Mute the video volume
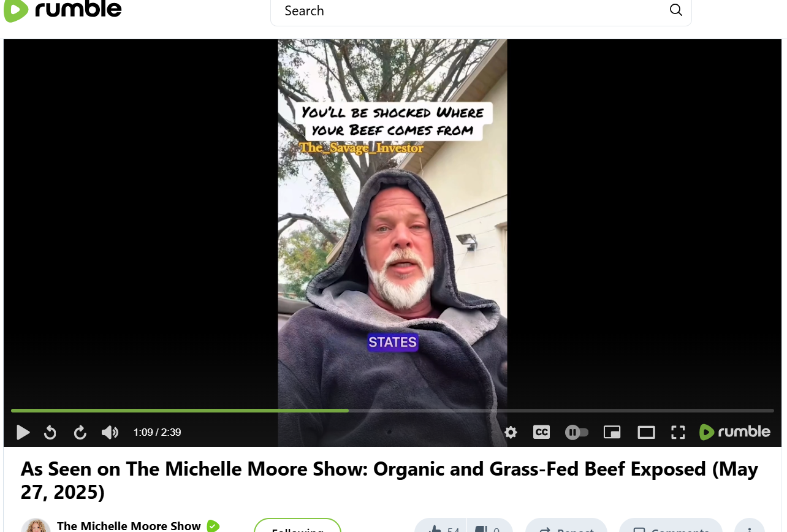The width and height of the screenshot is (787, 532). click(x=110, y=432)
